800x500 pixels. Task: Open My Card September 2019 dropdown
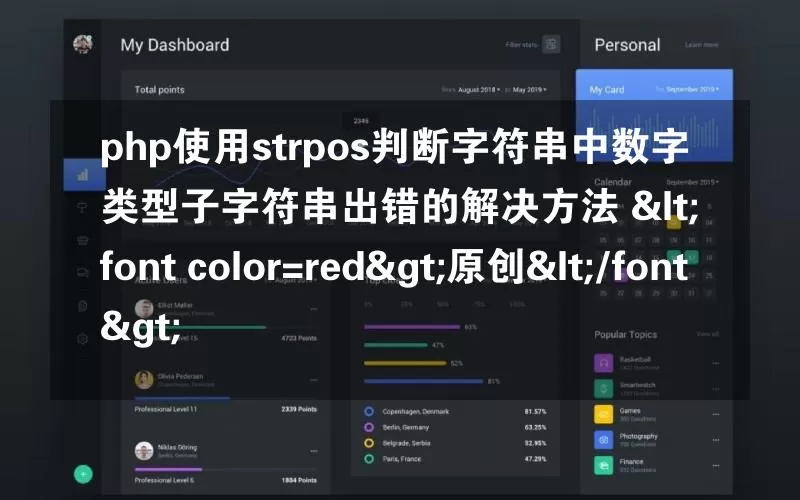click(692, 89)
